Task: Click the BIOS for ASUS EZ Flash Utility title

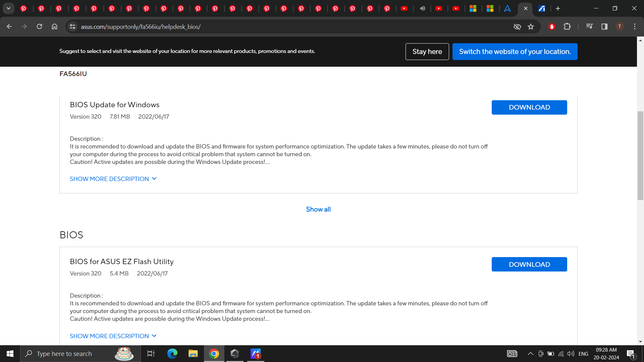Action: pos(122,262)
